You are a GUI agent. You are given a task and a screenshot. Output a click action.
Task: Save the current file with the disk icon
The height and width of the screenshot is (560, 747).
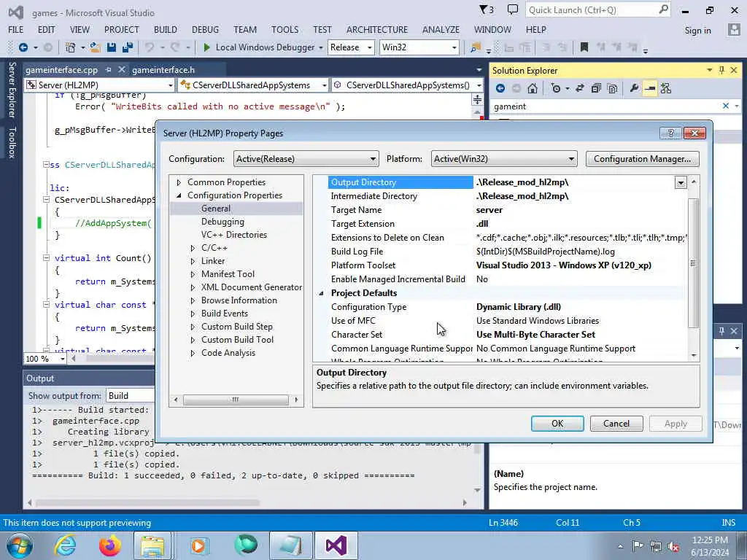(x=112, y=47)
